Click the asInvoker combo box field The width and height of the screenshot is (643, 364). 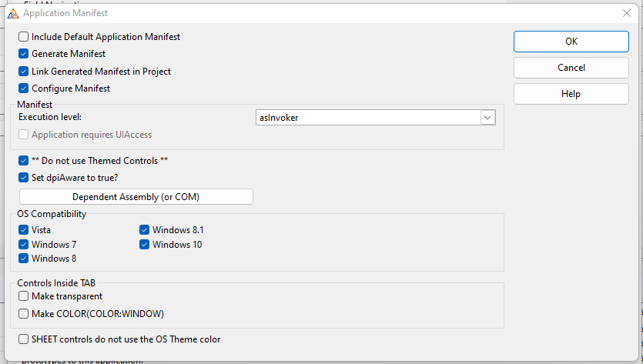[367, 118]
